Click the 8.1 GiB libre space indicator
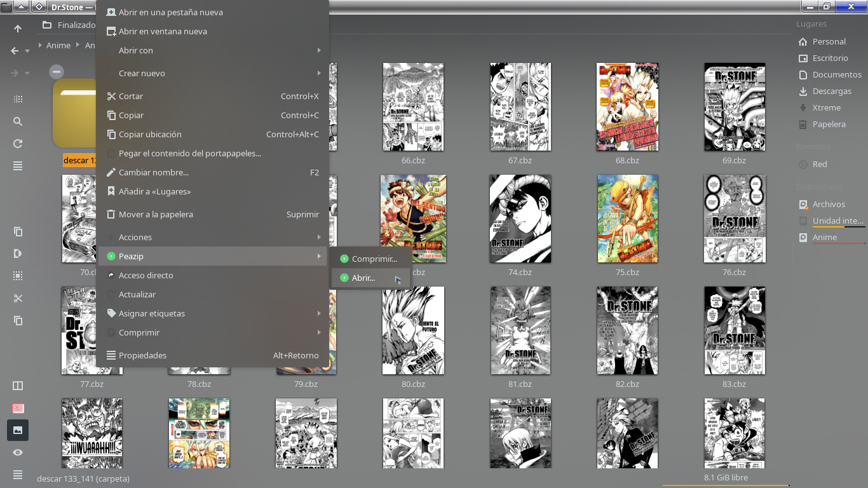Viewport: 868px width, 488px height. point(726,477)
